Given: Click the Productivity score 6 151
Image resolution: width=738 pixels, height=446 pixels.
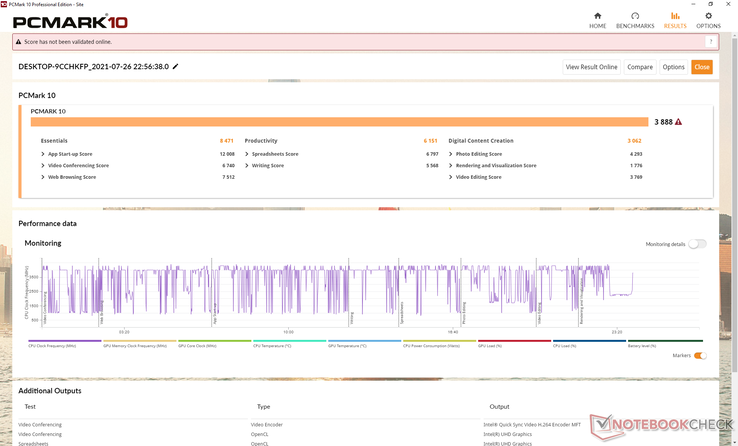Looking at the screenshot, I should coord(430,141).
